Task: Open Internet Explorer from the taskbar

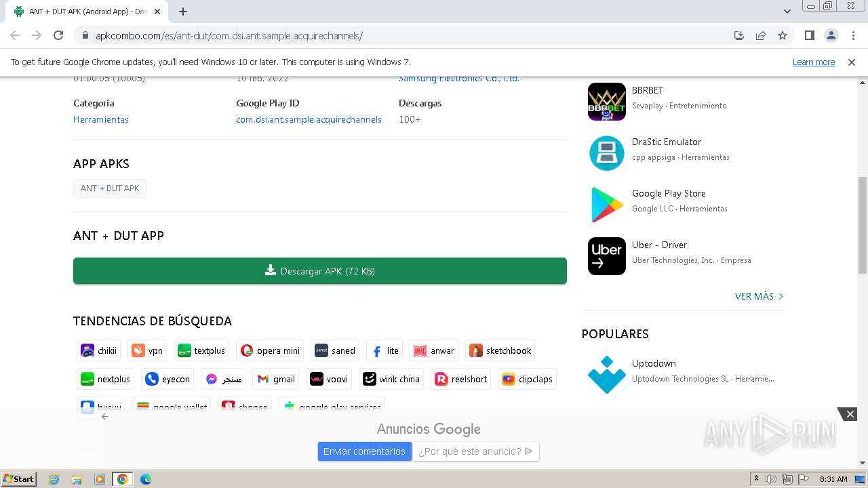Action: click(54, 479)
